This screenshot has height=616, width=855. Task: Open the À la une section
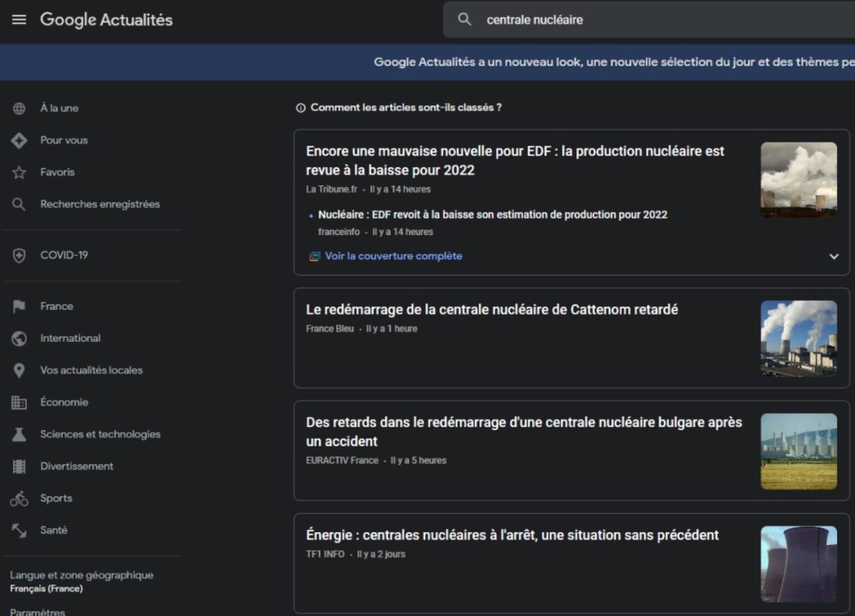pyautogui.click(x=59, y=109)
